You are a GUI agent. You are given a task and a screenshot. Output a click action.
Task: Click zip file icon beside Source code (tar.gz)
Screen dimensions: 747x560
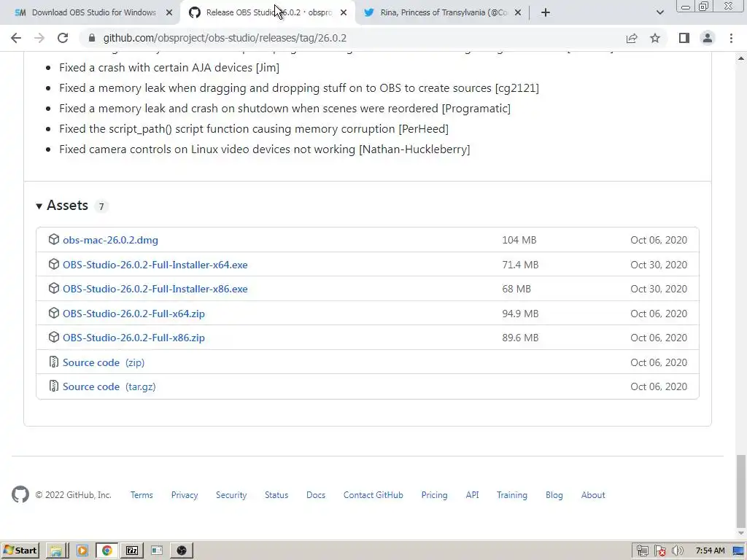54,386
